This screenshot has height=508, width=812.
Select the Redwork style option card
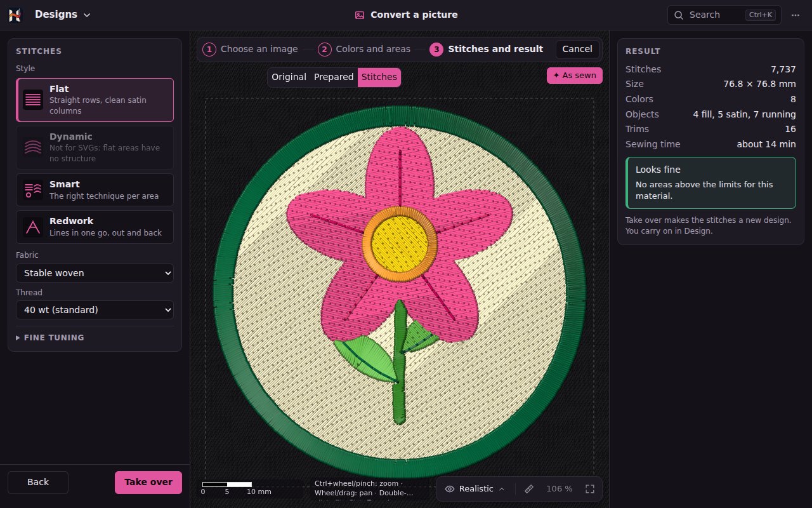coord(95,227)
